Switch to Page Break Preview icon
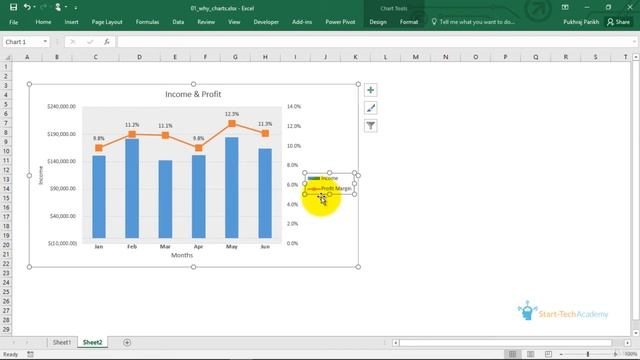640x360 pixels. (x=548, y=354)
